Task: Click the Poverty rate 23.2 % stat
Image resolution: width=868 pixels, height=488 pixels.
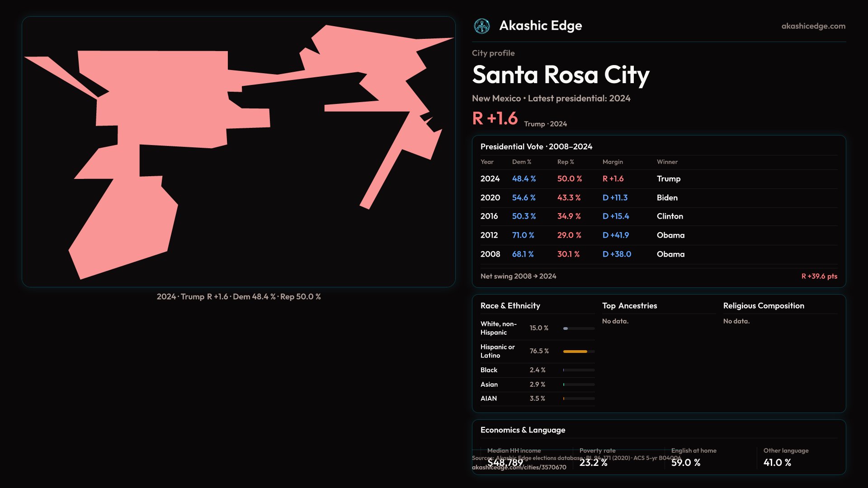Action: (593, 463)
